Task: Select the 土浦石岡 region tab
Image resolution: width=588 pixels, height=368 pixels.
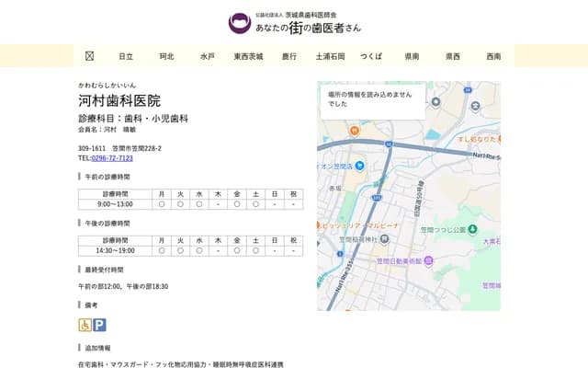Action: (x=330, y=56)
